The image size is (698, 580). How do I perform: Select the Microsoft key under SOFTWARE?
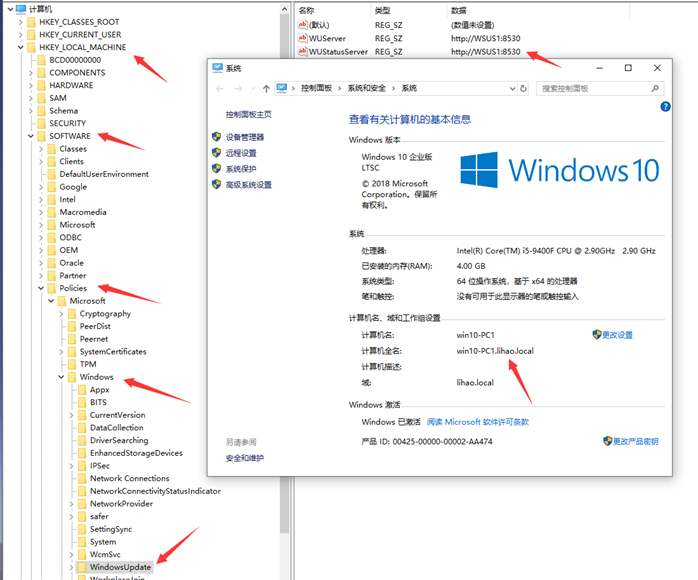(77, 225)
